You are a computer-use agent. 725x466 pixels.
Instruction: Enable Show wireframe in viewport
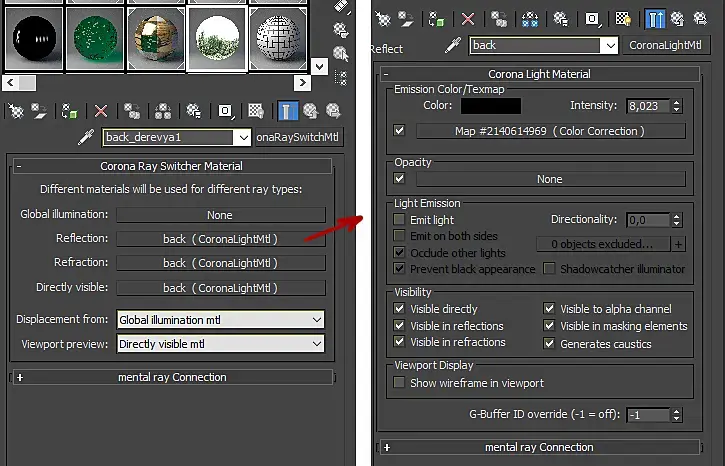[x=399, y=383]
